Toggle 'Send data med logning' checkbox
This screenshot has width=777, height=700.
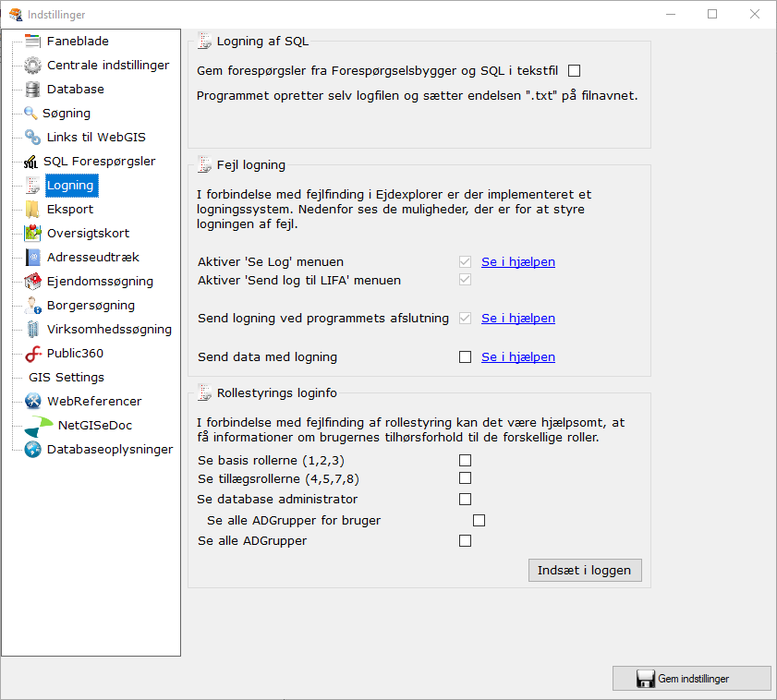[465, 357]
